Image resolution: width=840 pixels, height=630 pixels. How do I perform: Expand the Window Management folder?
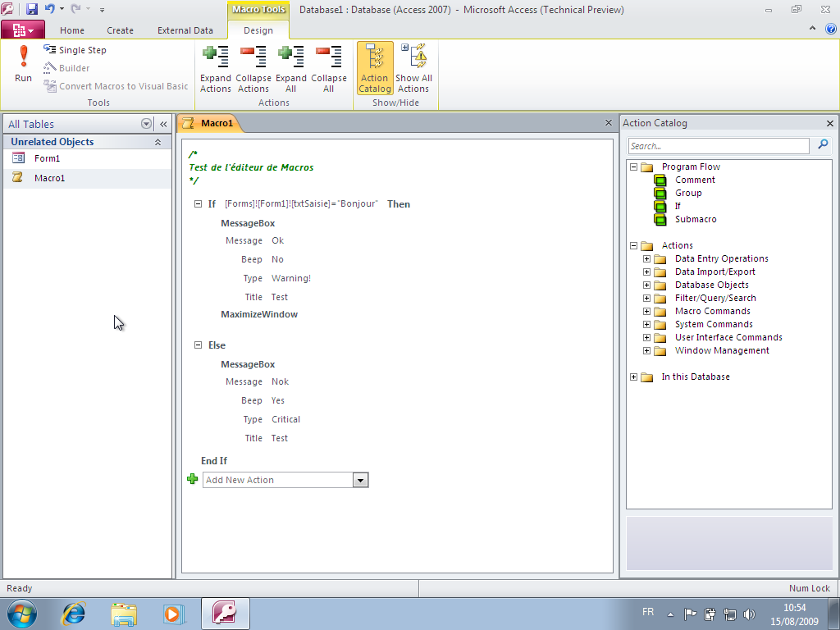tap(646, 350)
